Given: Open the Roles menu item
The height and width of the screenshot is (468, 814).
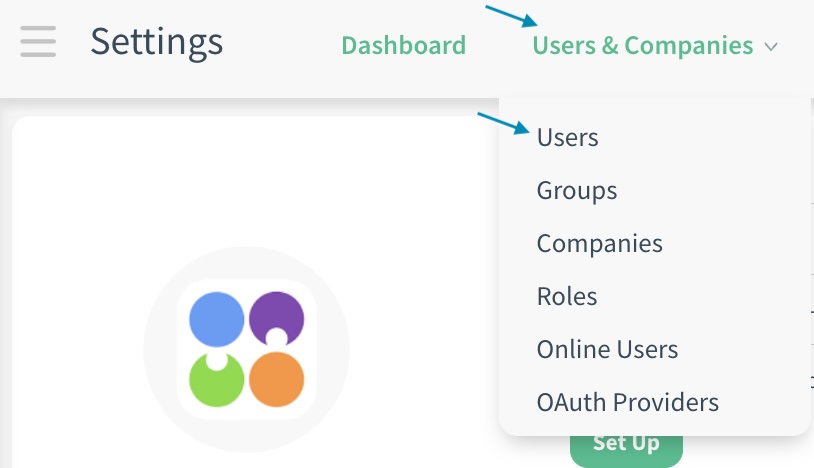Looking at the screenshot, I should tap(566, 296).
